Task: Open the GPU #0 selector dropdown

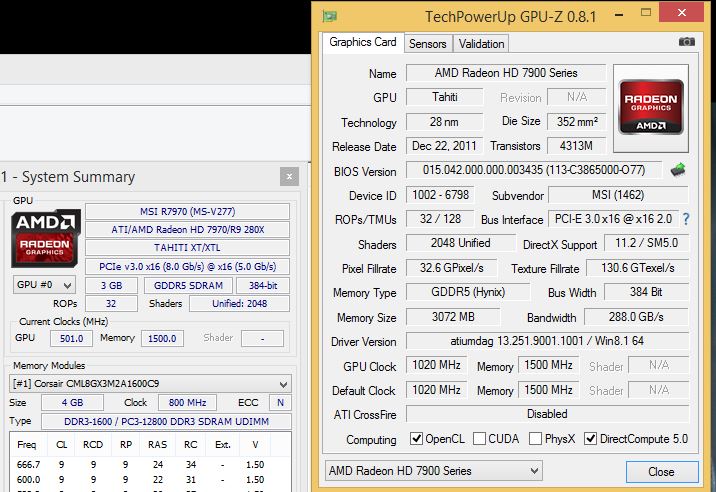Action: pyautogui.click(x=44, y=285)
